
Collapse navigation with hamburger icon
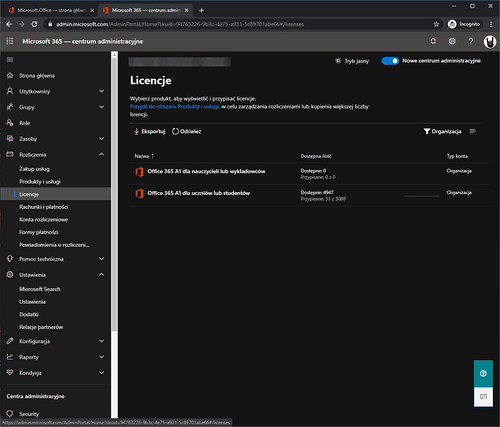tap(10, 60)
